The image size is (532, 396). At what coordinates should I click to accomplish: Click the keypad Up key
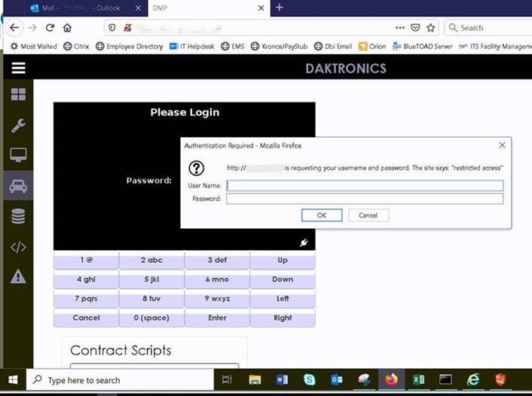pos(283,260)
